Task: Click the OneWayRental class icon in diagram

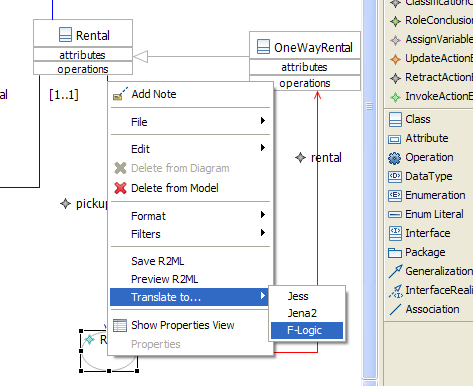Action: tap(263, 47)
